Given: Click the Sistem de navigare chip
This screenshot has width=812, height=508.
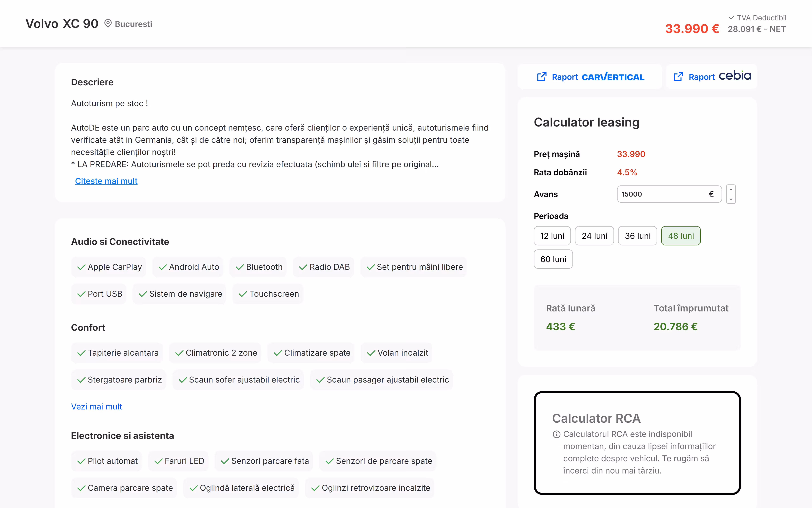Looking at the screenshot, I should pyautogui.click(x=180, y=294).
